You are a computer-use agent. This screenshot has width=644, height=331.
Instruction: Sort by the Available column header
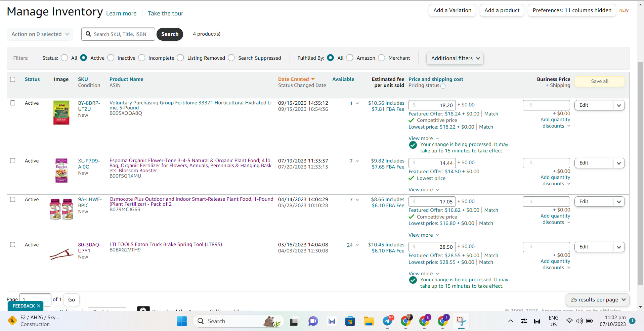point(343,79)
